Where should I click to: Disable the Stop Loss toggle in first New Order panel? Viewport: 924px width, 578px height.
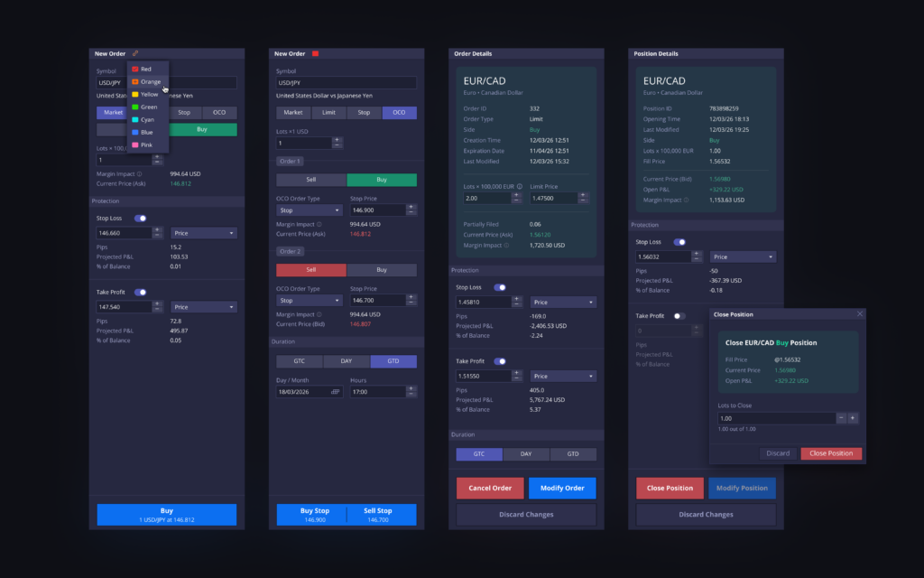(x=142, y=218)
